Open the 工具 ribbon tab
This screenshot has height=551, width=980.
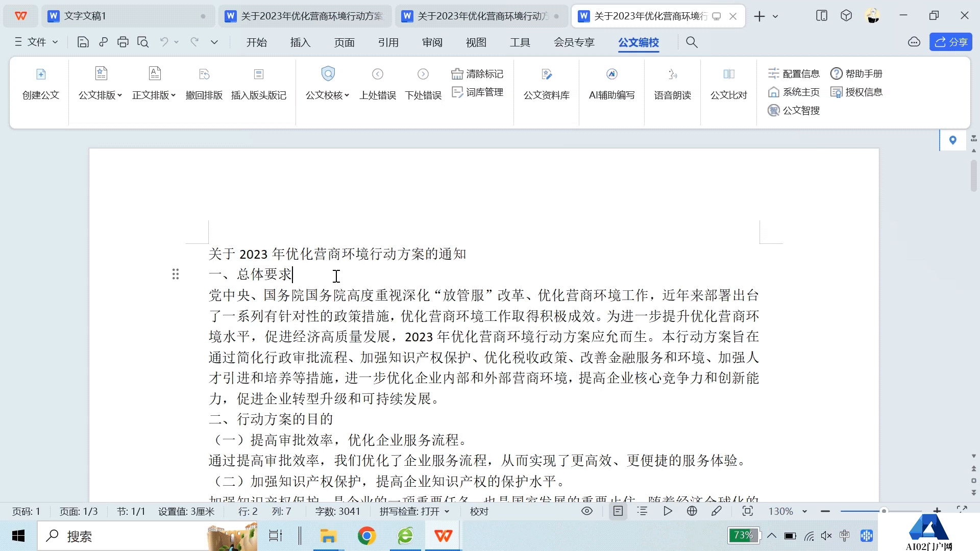click(520, 42)
